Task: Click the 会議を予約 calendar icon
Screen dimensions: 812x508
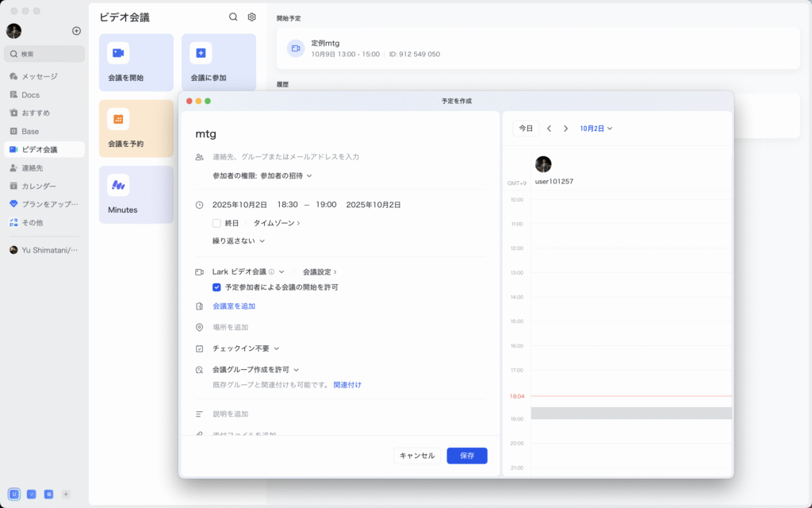Action: pos(118,119)
